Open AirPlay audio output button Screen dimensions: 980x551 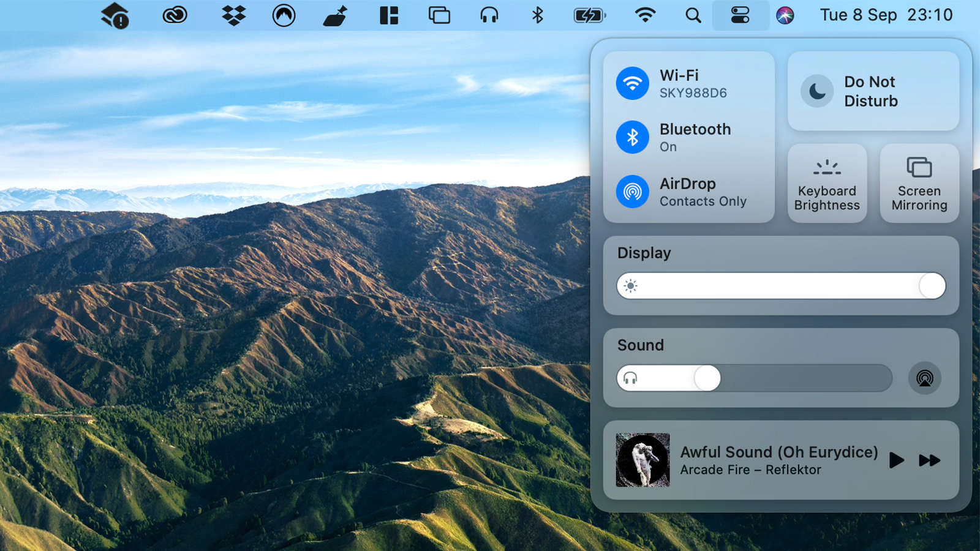925,378
